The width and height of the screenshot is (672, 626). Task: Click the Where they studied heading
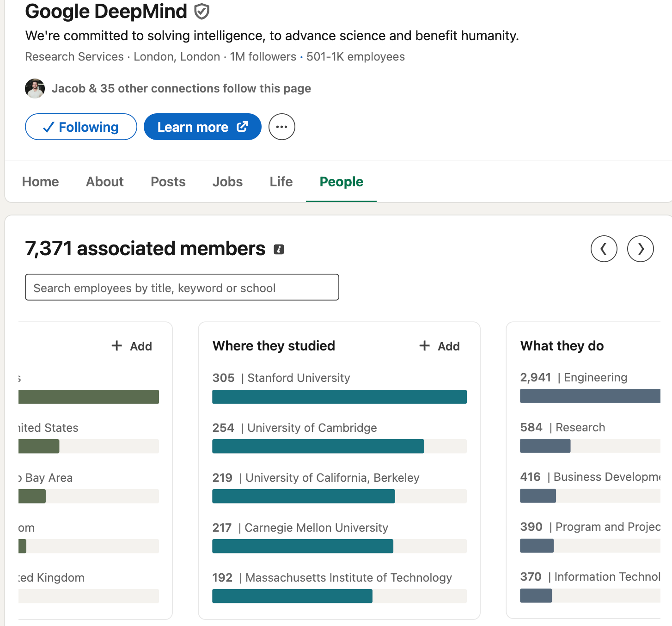(x=274, y=346)
